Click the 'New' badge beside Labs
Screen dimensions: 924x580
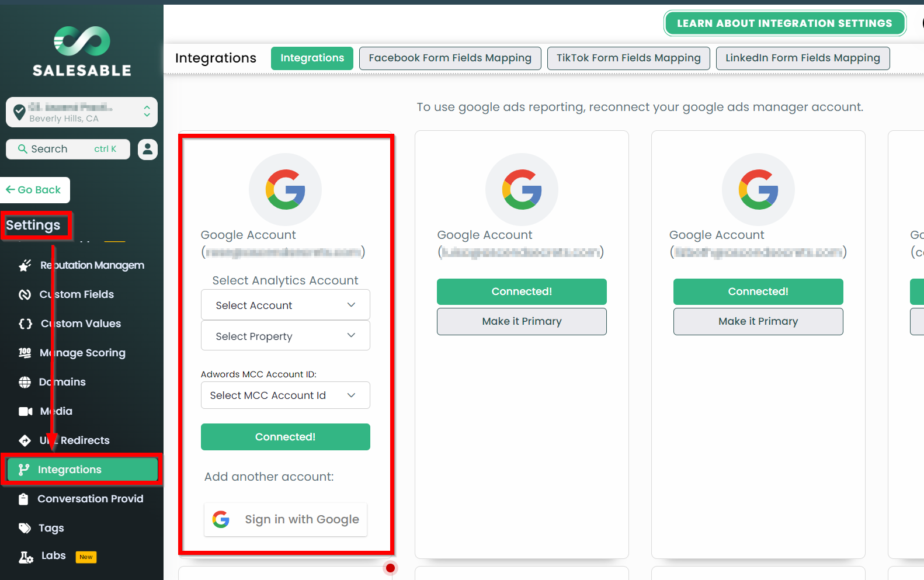click(x=86, y=557)
